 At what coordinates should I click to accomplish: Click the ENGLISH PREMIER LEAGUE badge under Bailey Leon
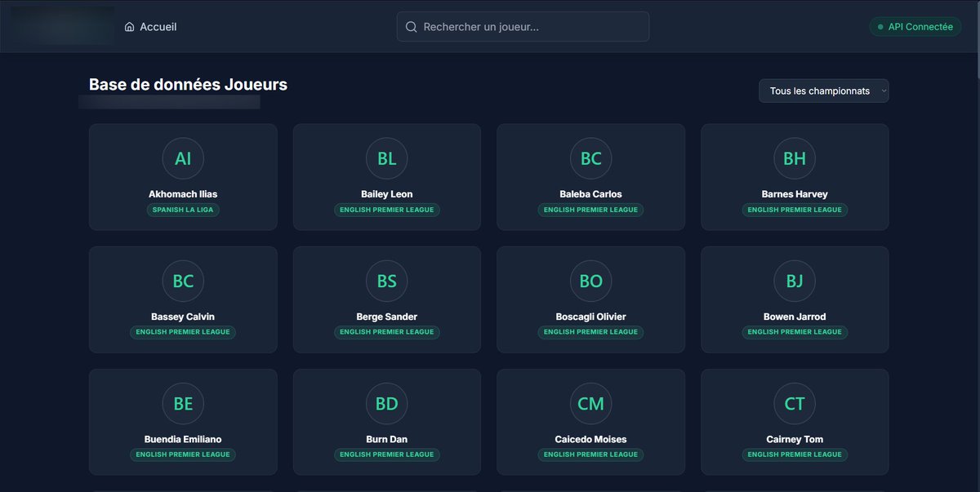click(387, 210)
